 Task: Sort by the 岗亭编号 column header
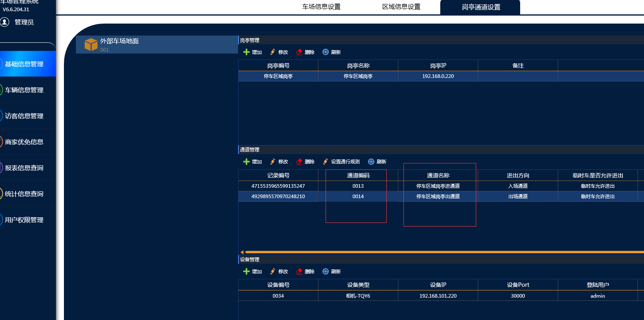point(278,66)
